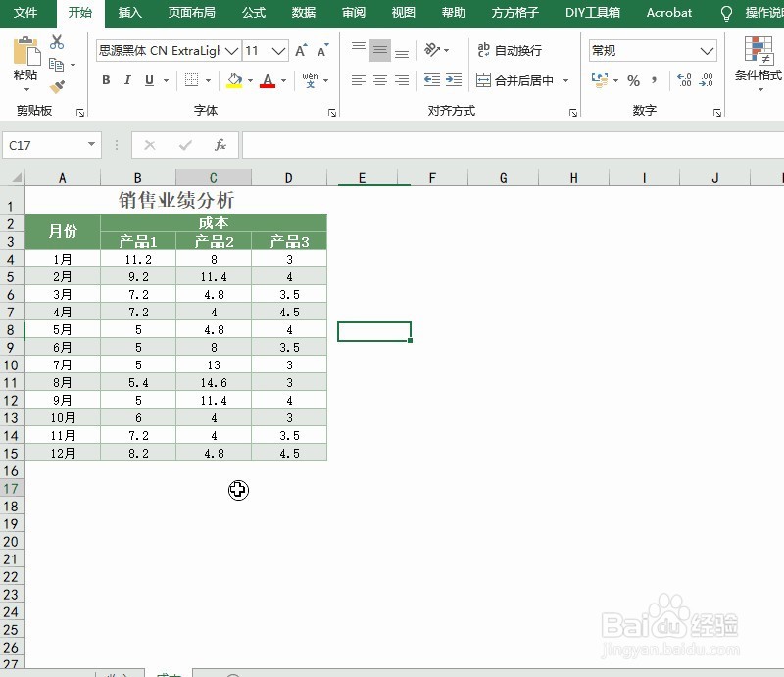Click the align right icon
Image resolution: width=784 pixels, height=677 pixels.
click(402, 80)
